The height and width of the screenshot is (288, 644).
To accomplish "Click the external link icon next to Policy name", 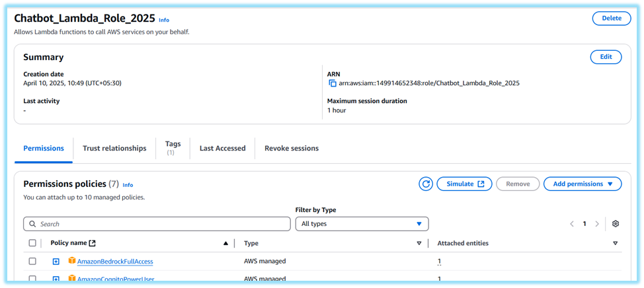I will pyautogui.click(x=93, y=243).
